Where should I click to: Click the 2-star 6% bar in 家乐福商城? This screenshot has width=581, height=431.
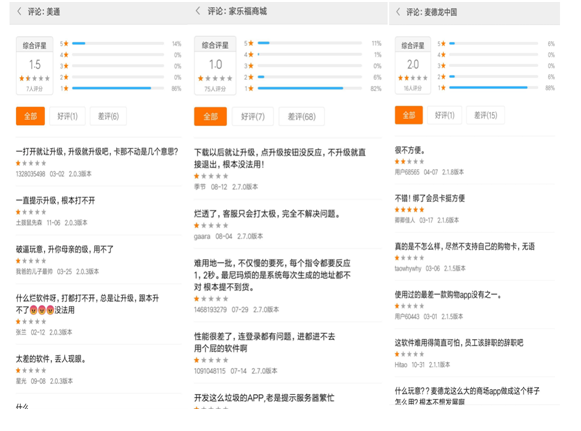click(310, 77)
